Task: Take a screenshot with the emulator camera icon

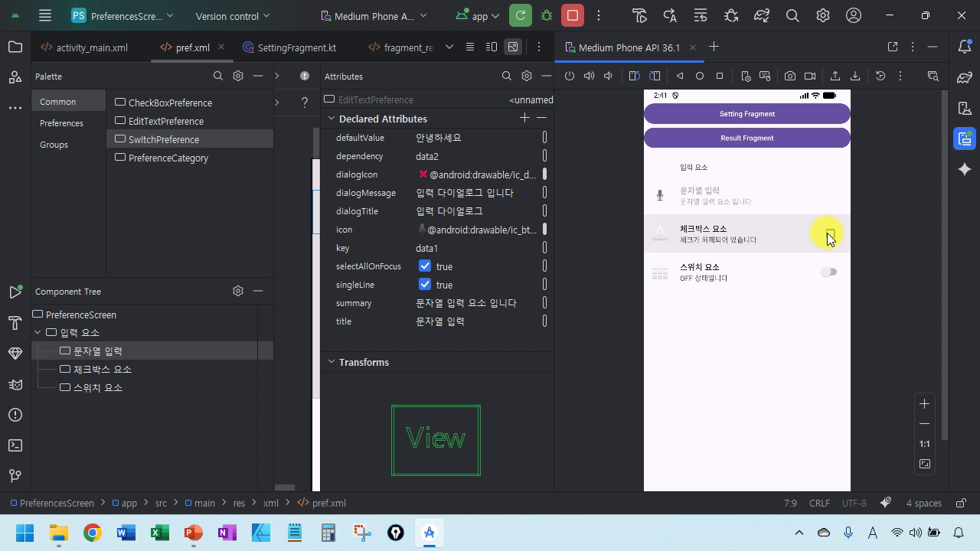Action: point(790,76)
